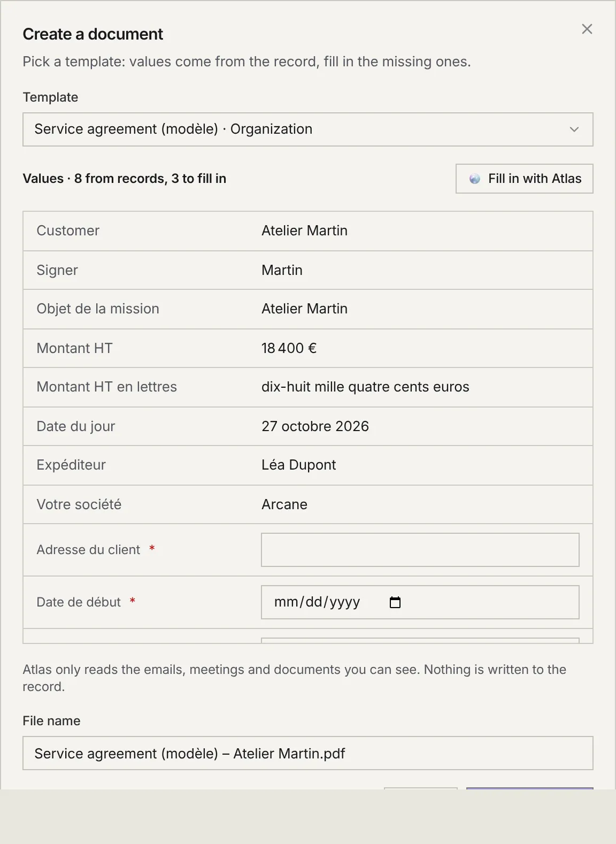616x844 pixels.
Task: Open the Template dropdown
Action: pyautogui.click(x=308, y=129)
